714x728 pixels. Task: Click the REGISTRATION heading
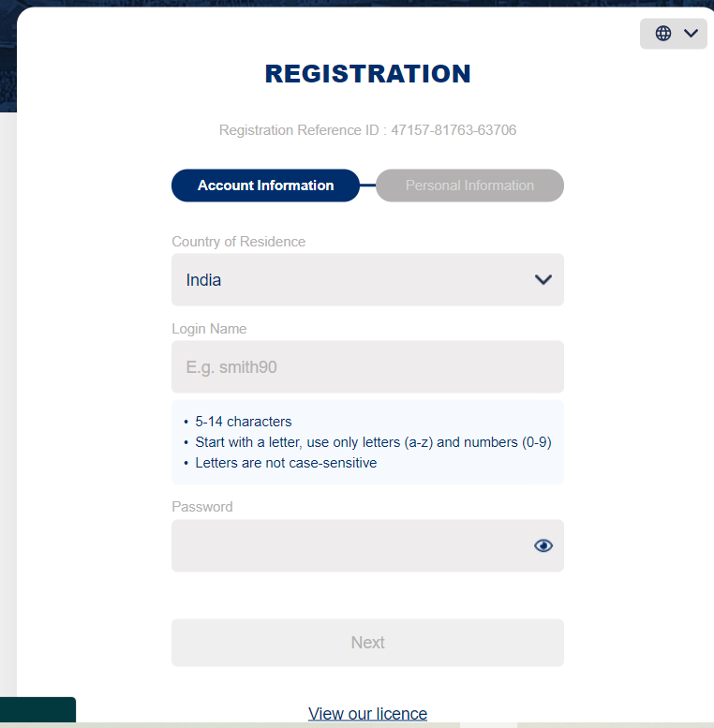click(367, 74)
